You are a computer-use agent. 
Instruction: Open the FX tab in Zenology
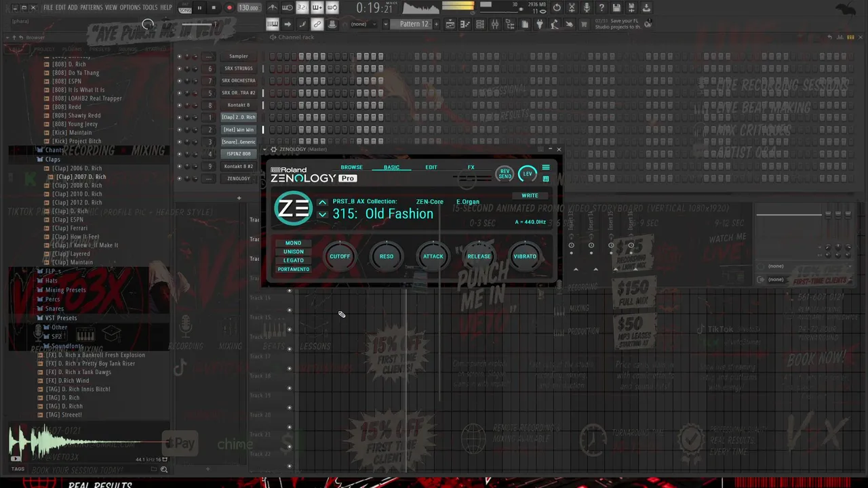pos(471,167)
